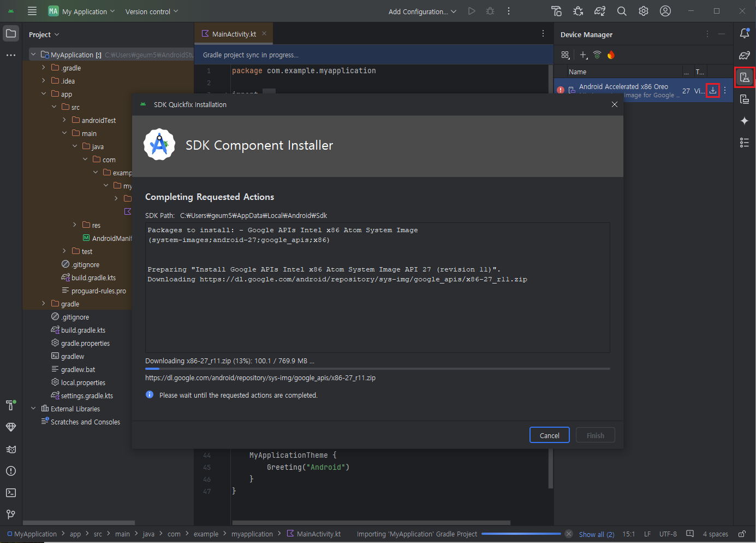Open Problems tool window icon
Image resolution: width=756 pixels, height=543 pixels.
point(11,471)
